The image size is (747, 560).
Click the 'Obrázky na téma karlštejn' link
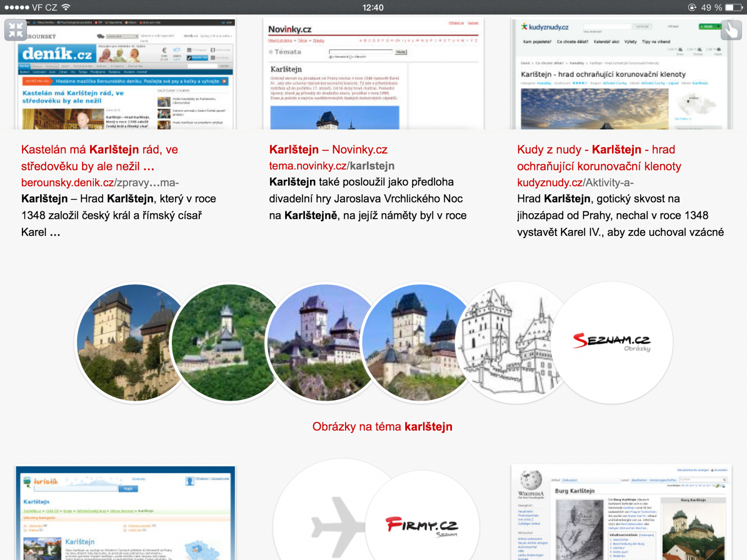(x=383, y=426)
